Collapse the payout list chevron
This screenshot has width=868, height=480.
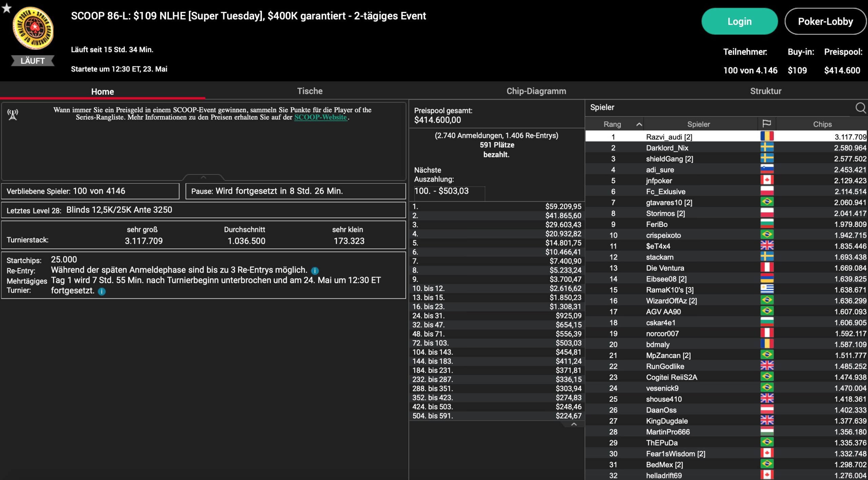pyautogui.click(x=574, y=424)
